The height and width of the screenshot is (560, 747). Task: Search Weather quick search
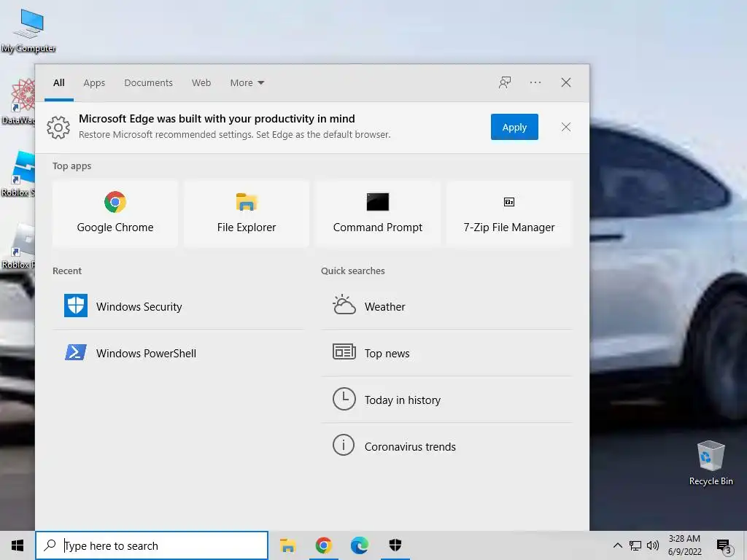[x=446, y=306]
